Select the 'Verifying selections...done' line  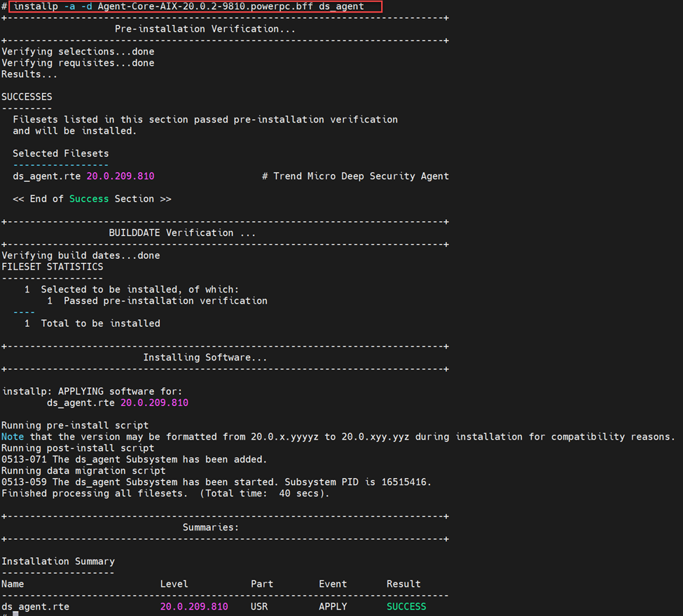click(x=78, y=52)
